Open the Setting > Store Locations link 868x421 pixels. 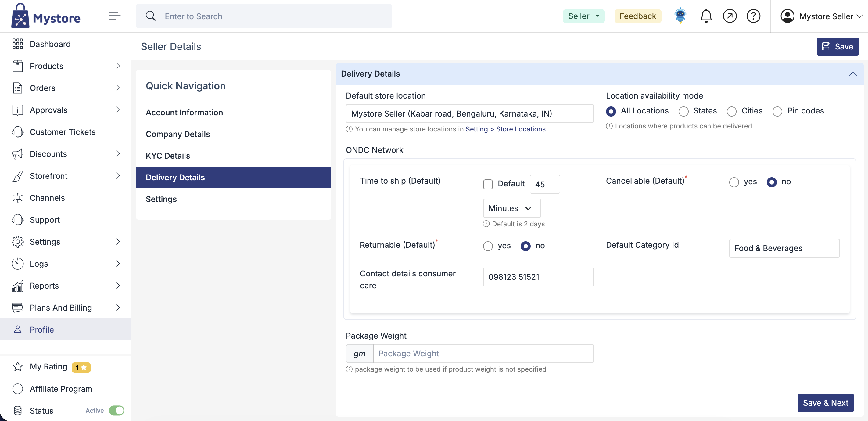tap(505, 129)
